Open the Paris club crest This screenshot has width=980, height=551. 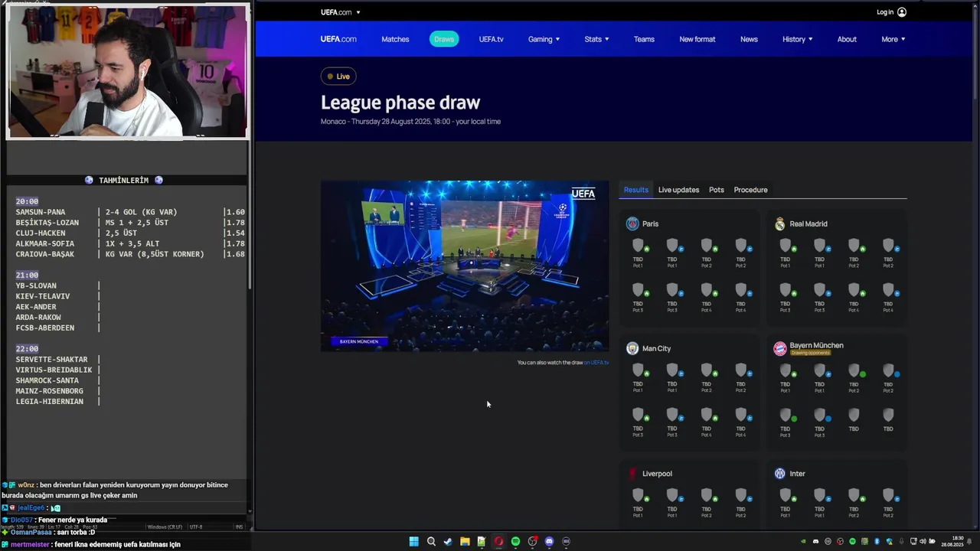pyautogui.click(x=632, y=223)
